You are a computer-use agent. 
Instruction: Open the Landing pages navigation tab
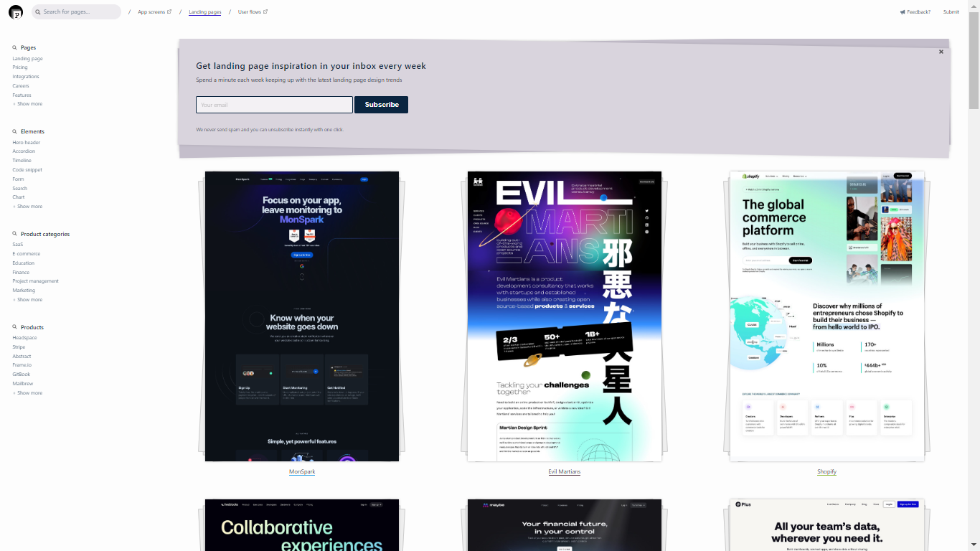(205, 12)
